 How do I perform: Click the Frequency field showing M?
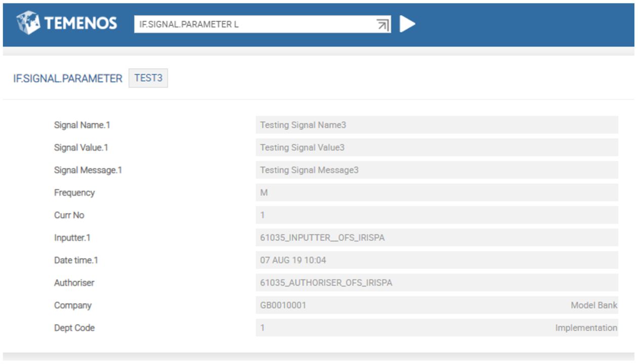(x=436, y=193)
